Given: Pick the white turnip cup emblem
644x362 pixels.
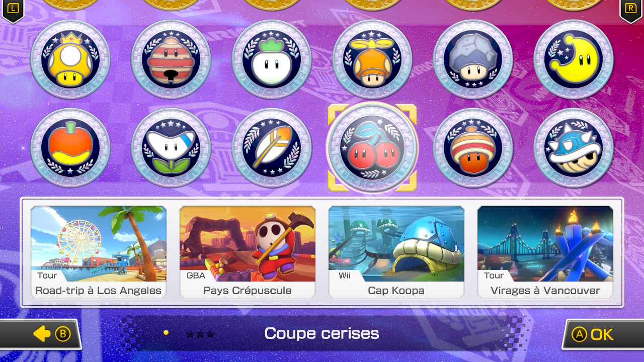Looking at the screenshot, I should point(272,60).
